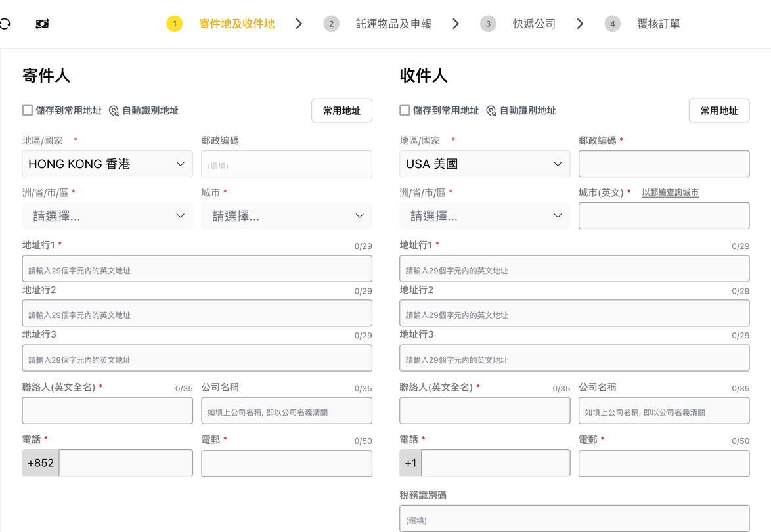The height and width of the screenshot is (532, 771).
Task: Open sender's 常用地址 button
Action: [x=341, y=111]
